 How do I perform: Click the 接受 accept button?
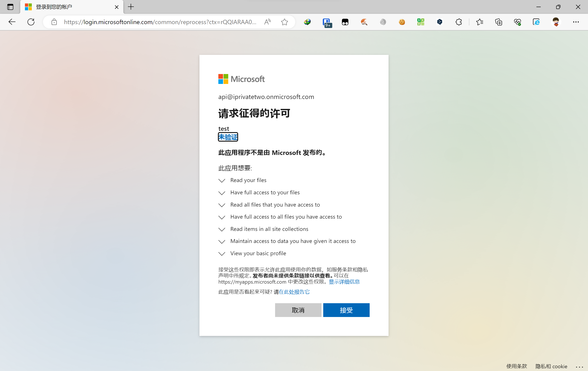click(x=346, y=310)
